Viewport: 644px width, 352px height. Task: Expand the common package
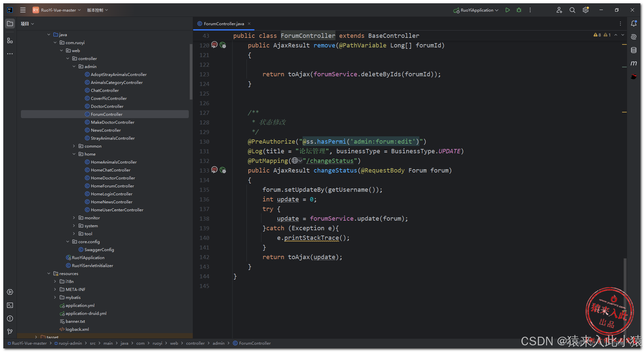tap(74, 146)
